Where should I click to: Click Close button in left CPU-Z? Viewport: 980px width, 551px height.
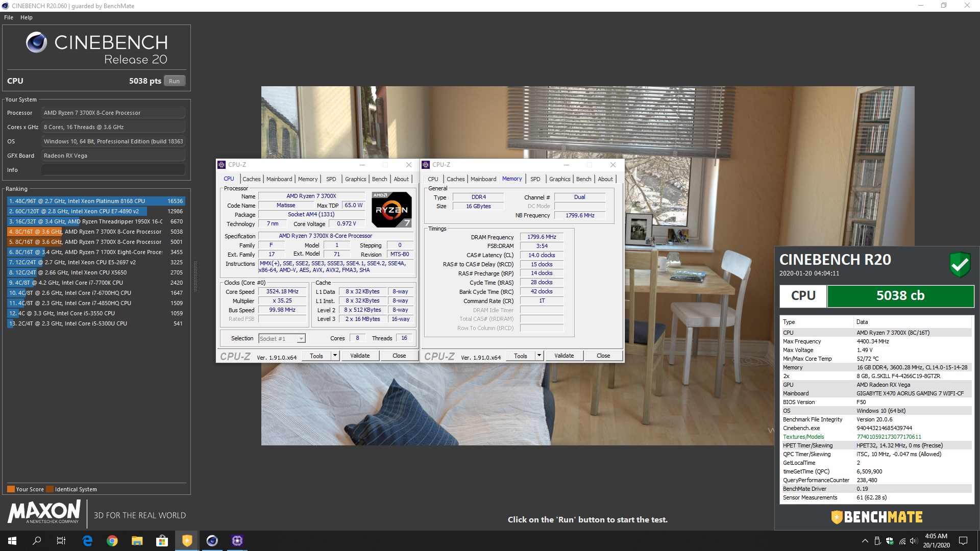[399, 356]
